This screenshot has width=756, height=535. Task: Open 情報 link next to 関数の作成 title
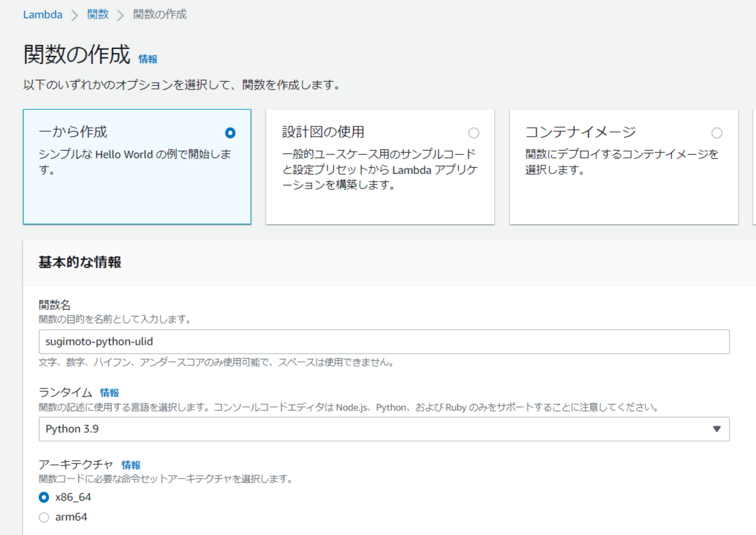tap(148, 59)
